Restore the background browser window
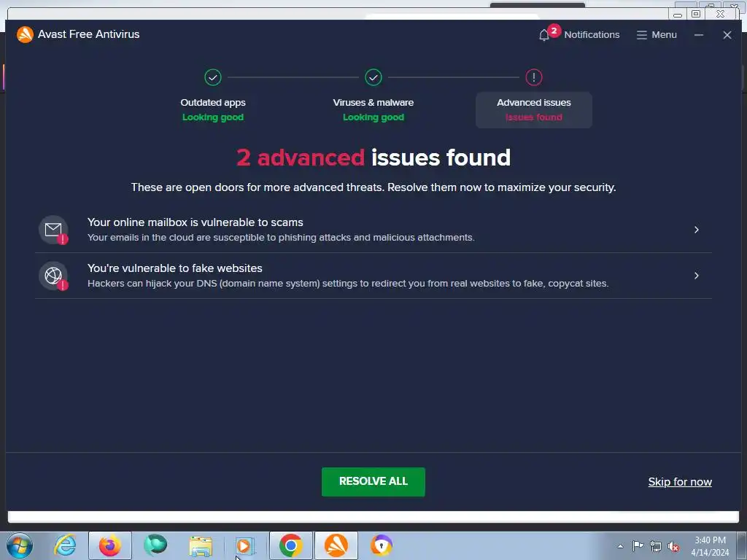 [x=696, y=14]
